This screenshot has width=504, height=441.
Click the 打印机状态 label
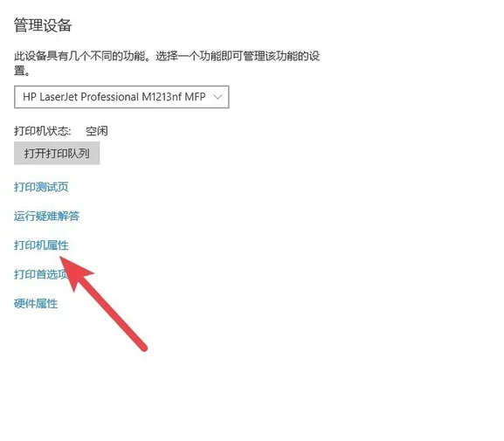(x=43, y=131)
